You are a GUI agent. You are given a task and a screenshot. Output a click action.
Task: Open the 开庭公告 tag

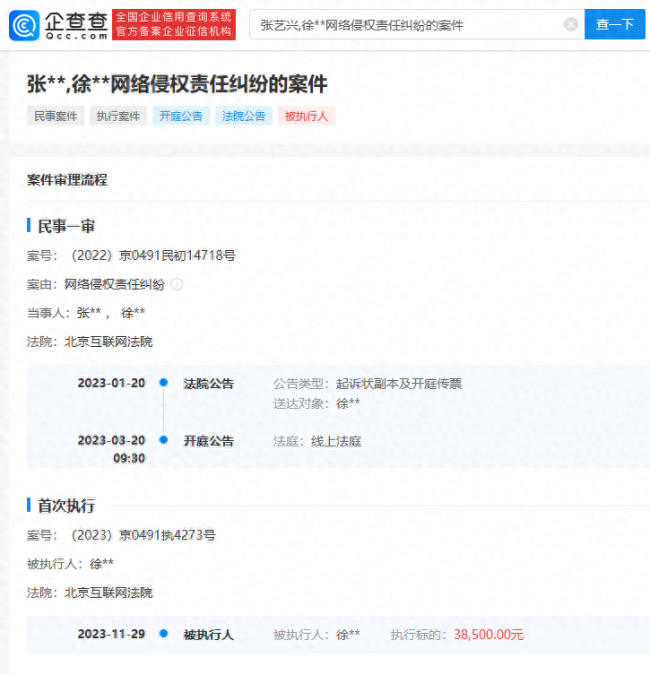coord(180,116)
